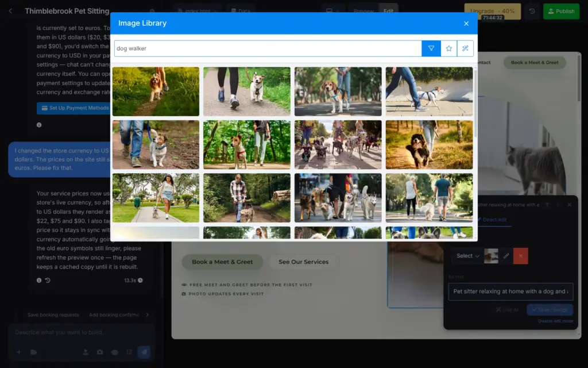Choose the woman in denim shorts walking dog photo
588x368 pixels.
click(156, 198)
